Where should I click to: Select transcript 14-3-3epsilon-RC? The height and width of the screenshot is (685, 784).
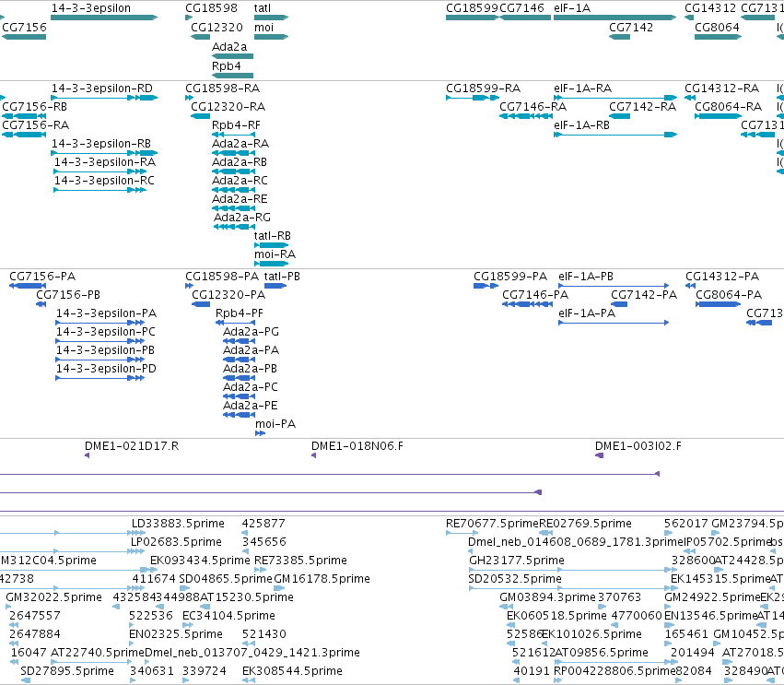pos(100,190)
